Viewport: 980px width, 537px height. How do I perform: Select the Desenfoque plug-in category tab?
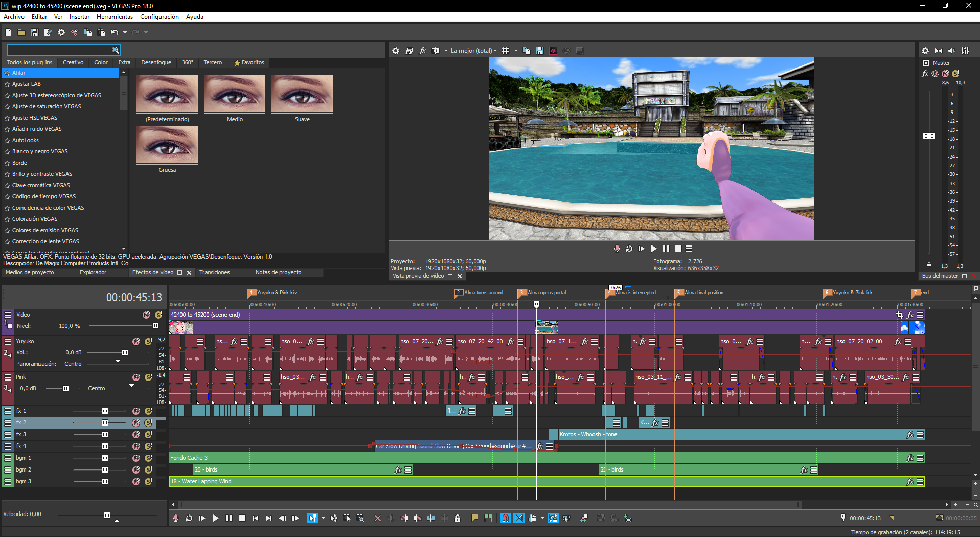tap(156, 62)
